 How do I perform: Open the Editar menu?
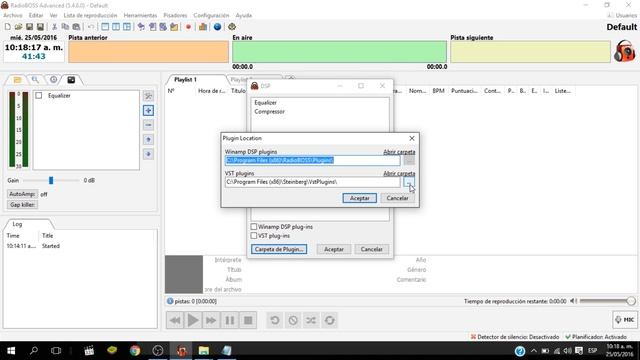36,15
